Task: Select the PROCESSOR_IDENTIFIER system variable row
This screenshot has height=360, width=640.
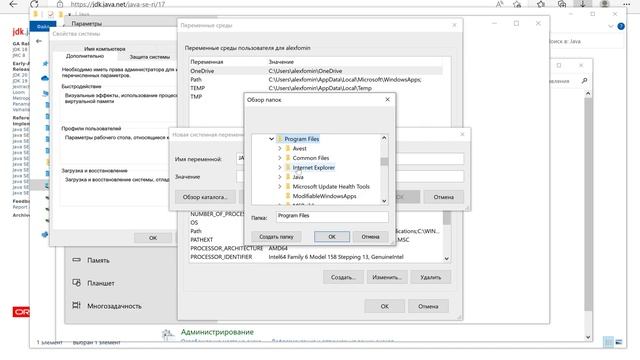Action: click(x=316, y=257)
